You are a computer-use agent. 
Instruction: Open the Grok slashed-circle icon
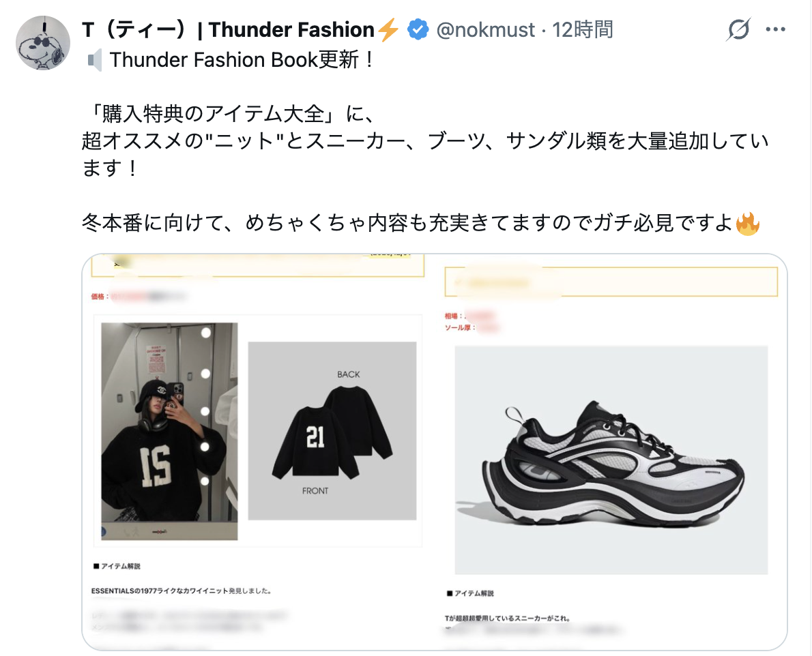(x=738, y=29)
